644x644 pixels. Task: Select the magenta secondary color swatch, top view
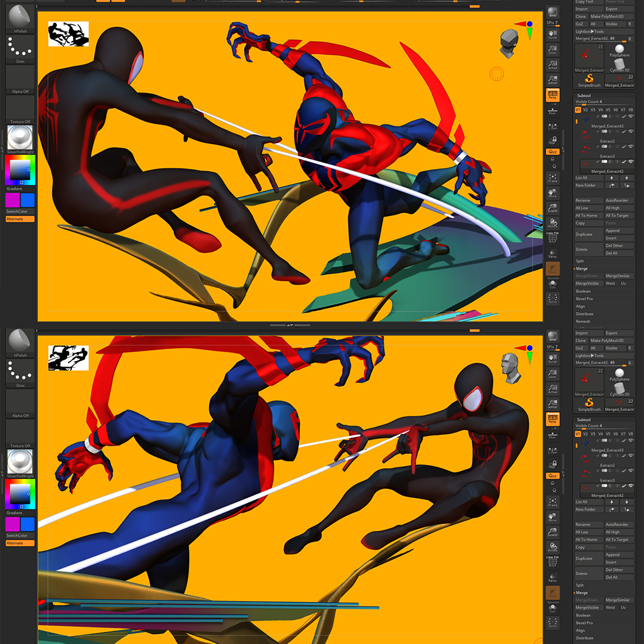pos(12,200)
